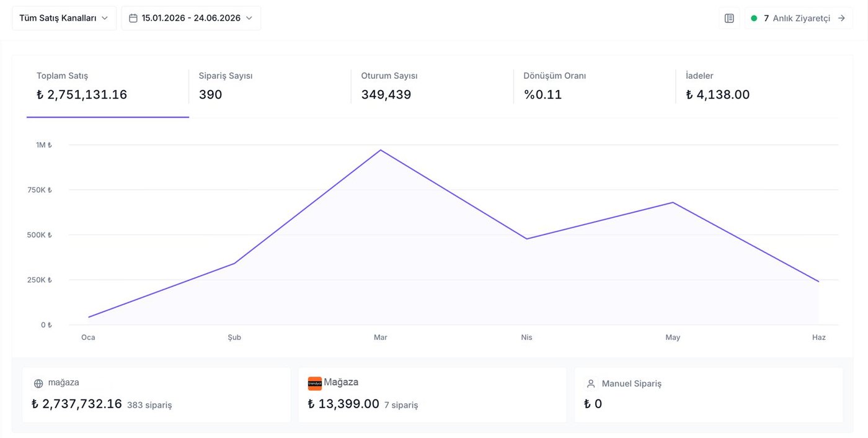Image resolution: width=868 pixels, height=438 pixels.
Task: Select the Oturum Sayısı tab
Action: pyautogui.click(x=432, y=87)
